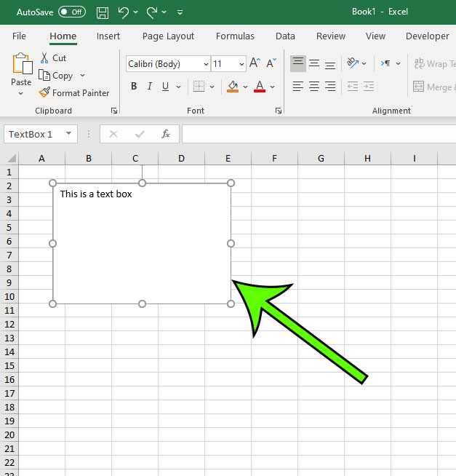Toggle Bold formatting
The height and width of the screenshot is (476, 456).
click(x=134, y=86)
